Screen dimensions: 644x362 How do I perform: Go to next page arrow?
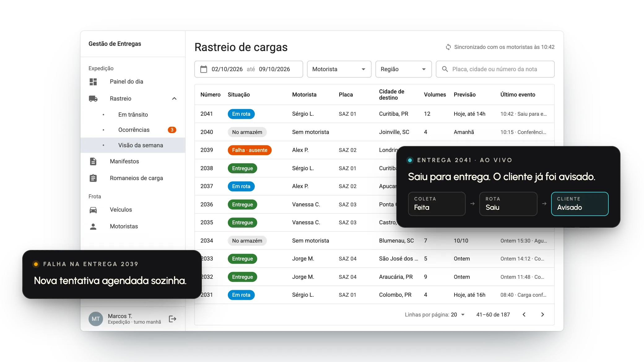pos(542,315)
